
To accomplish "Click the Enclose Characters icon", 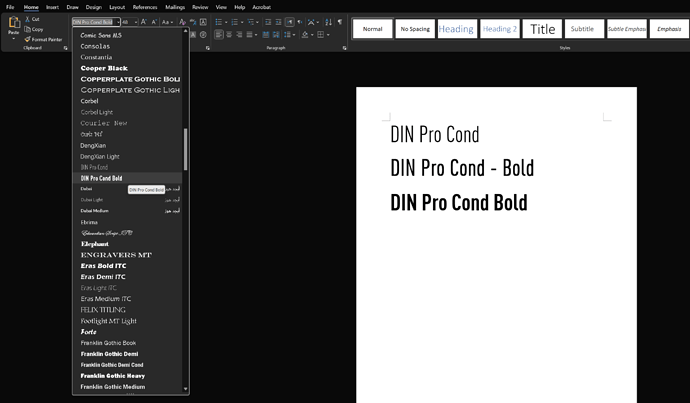I will [x=203, y=34].
